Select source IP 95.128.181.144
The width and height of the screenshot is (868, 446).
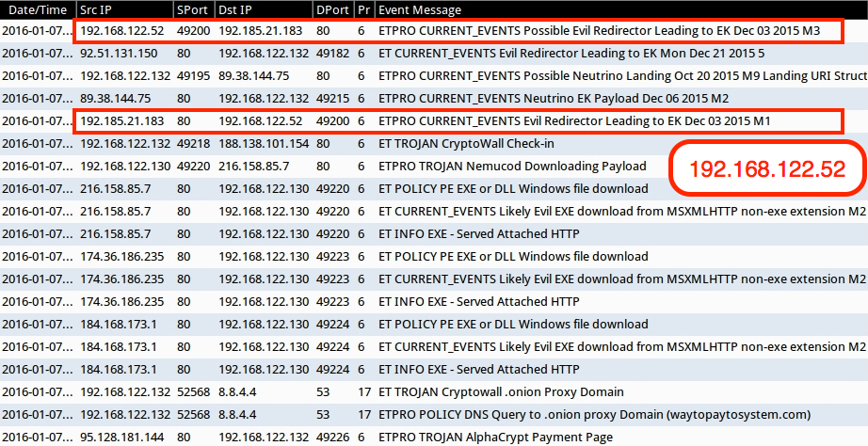(x=122, y=438)
